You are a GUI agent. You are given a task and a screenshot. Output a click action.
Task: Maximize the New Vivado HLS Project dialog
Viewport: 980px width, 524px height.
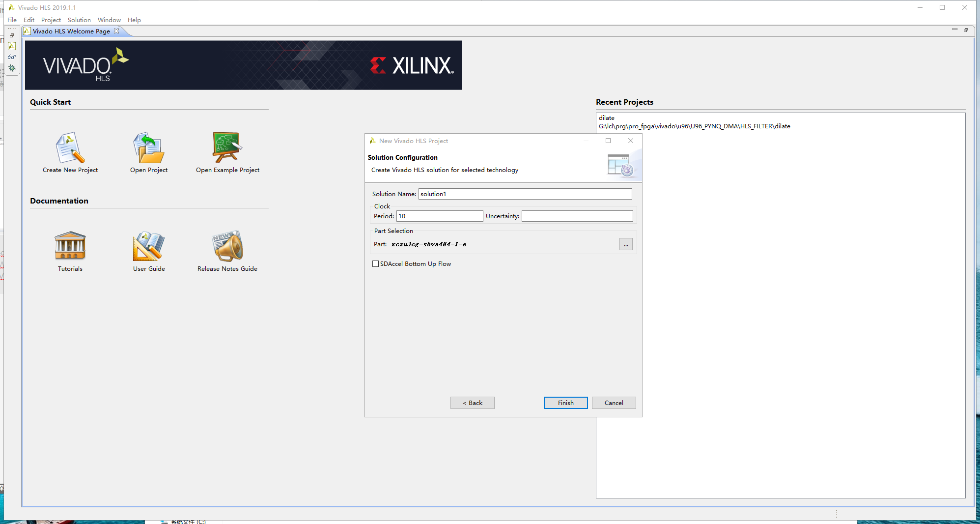point(608,141)
